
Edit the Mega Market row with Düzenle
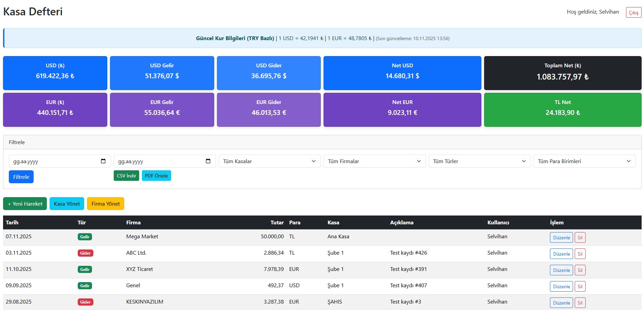coord(561,238)
